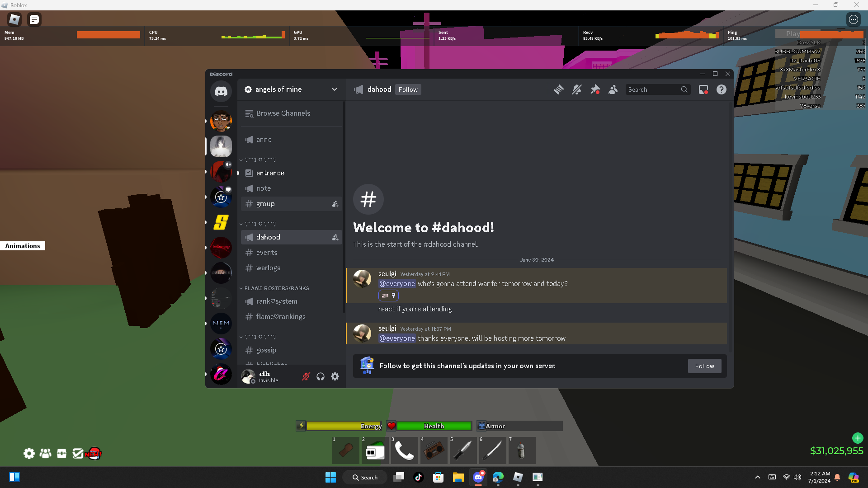Toggle channel notification mute bell
Screen dimensions: 868x488
576,89
